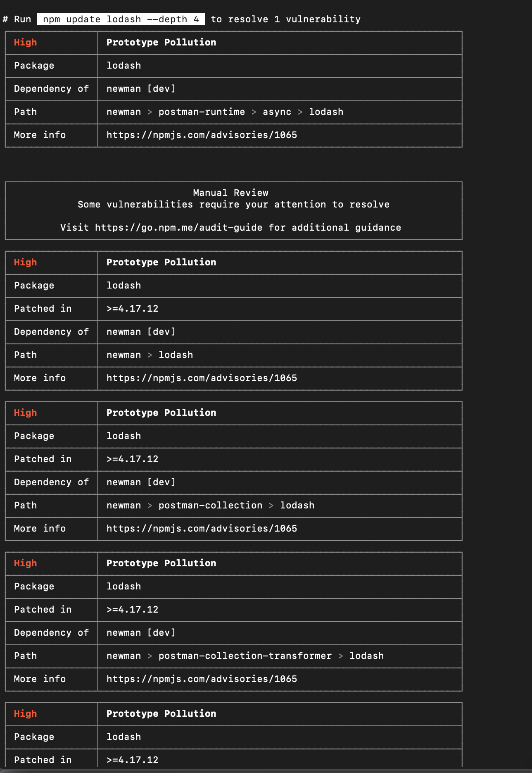
Task: Open advisory link below "postman-collection > lodash" path
Action: [x=202, y=529]
